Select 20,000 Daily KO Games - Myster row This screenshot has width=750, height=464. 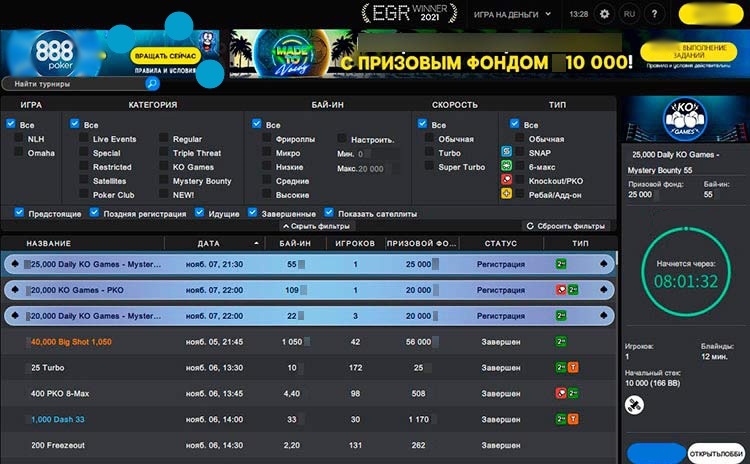309,316
